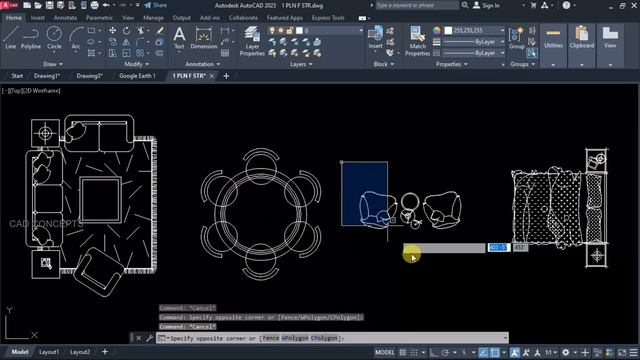
Task: Switch to the Insert ribbon tab
Action: [38, 18]
